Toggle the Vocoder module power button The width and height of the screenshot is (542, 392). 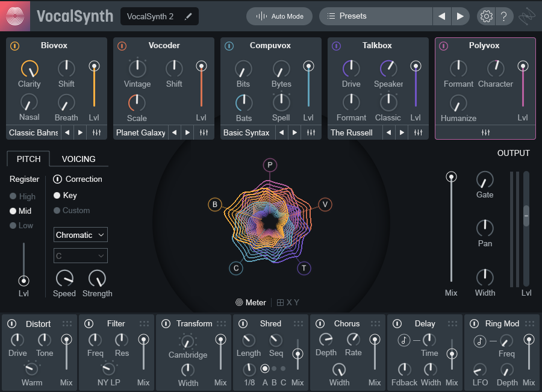[122, 46]
